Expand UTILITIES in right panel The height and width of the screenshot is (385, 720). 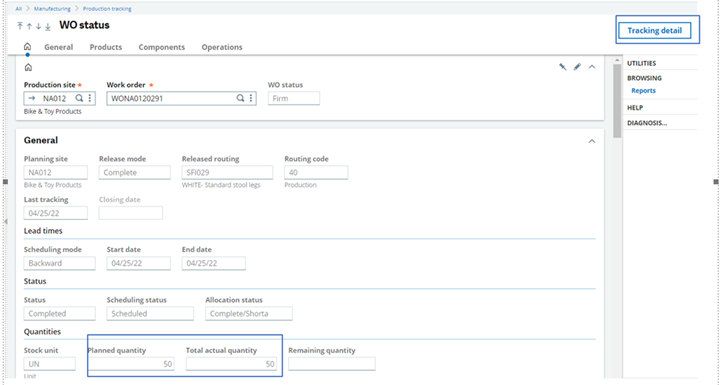pyautogui.click(x=641, y=63)
